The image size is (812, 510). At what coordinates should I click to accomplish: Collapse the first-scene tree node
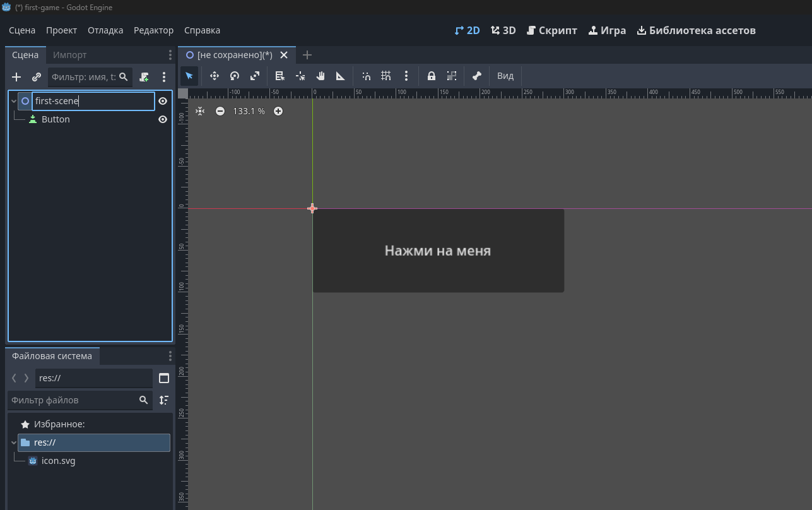click(14, 101)
